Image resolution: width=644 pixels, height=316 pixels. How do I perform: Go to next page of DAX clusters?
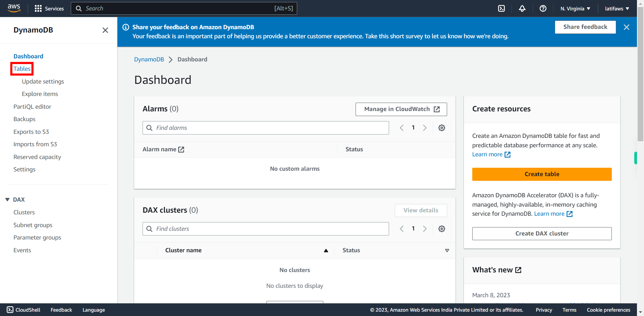click(425, 229)
